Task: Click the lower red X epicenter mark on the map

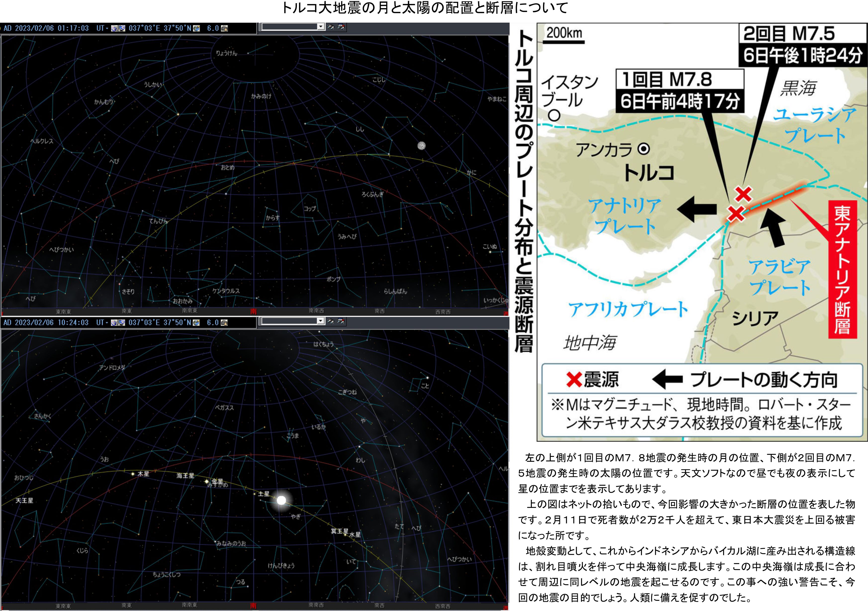Action: (736, 214)
